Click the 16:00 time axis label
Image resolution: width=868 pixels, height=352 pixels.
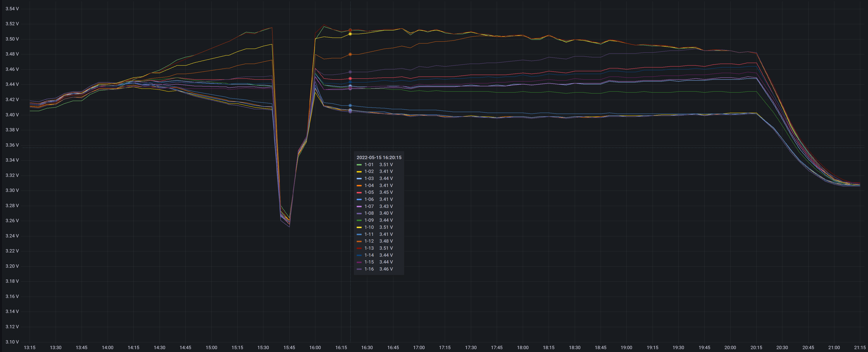click(x=315, y=348)
